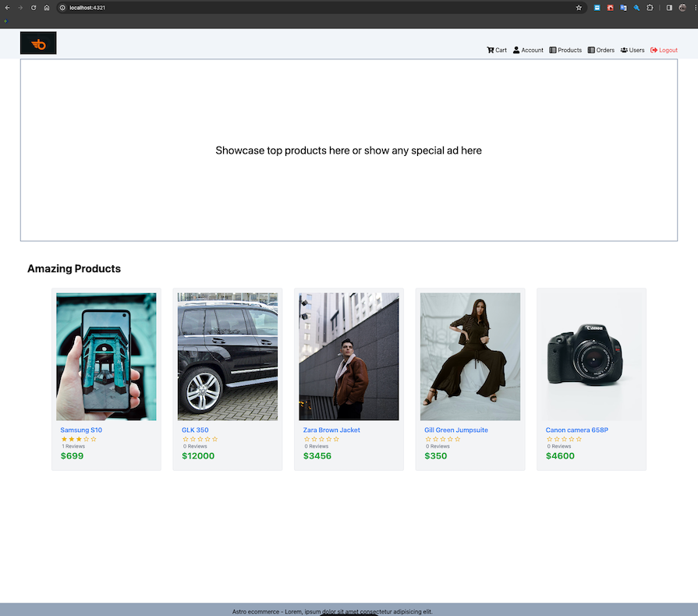Viewport: 698px width, 616px height.
Task: Click the browser extensions puzzle icon
Action: [x=650, y=8]
